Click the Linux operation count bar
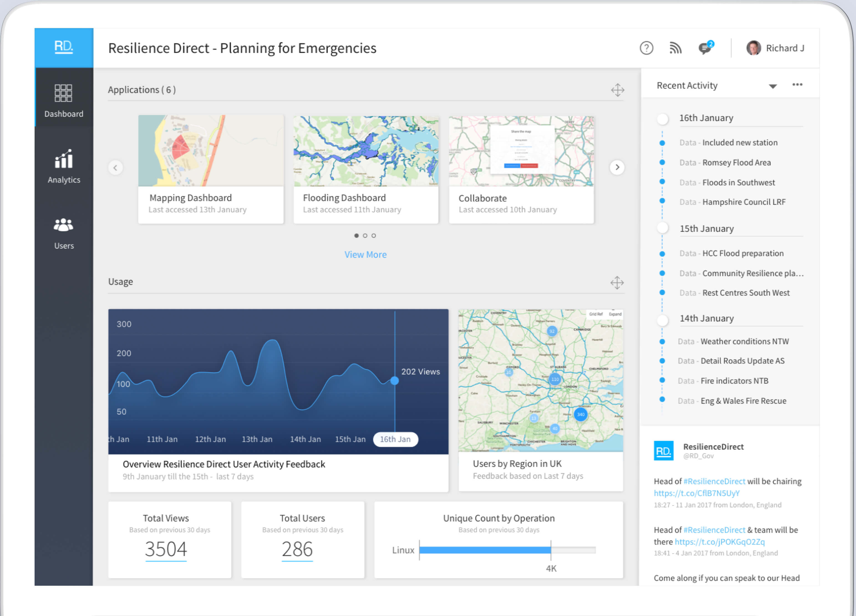The height and width of the screenshot is (616, 856). click(x=485, y=550)
